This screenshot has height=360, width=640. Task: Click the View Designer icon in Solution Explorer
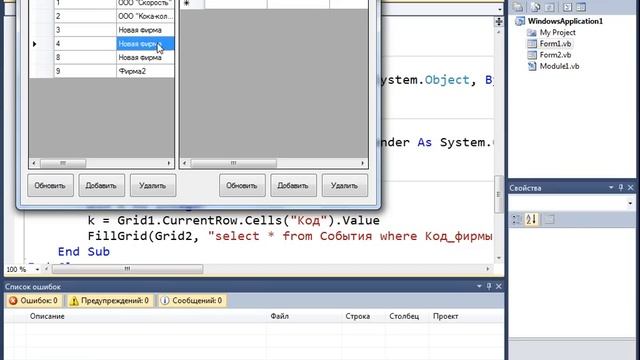[581, 7]
